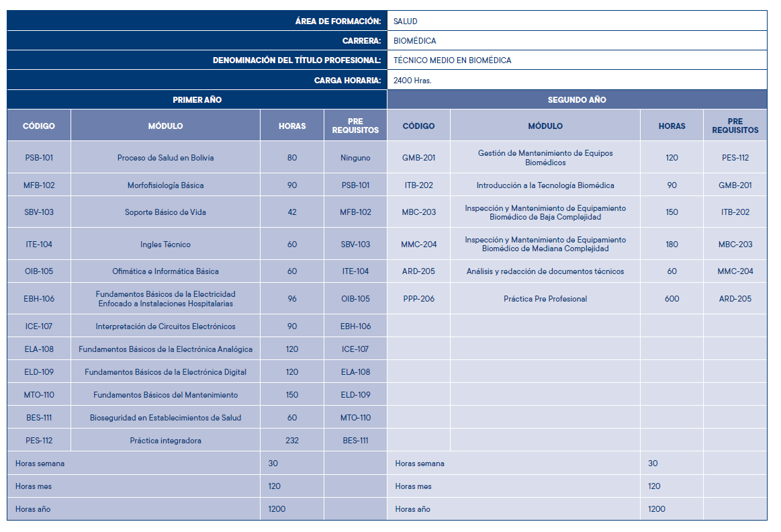The image size is (781, 532).
Task: Select code cell 'PSB-101' in CÓDIGO column
Action: coord(39,157)
